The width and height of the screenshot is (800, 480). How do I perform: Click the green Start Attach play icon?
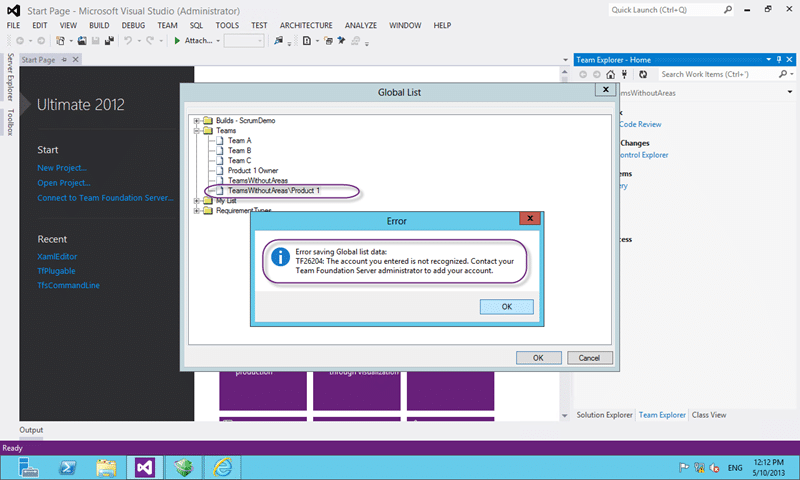click(177, 41)
